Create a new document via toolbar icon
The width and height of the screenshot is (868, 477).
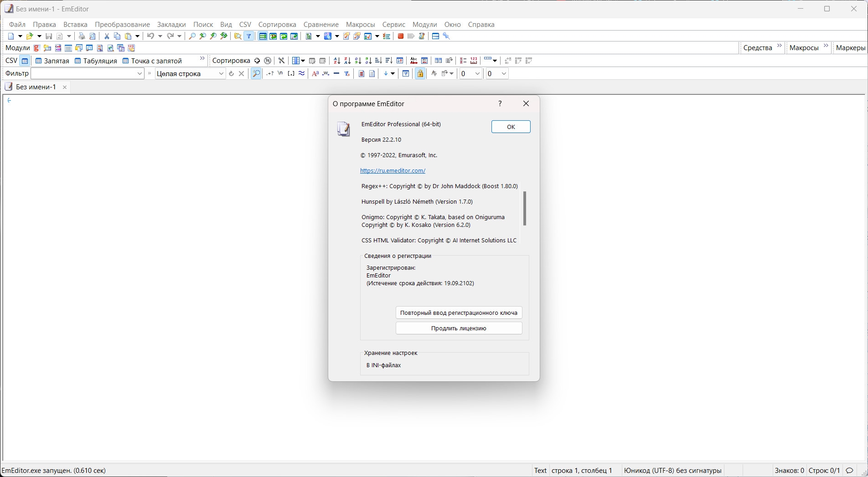tap(11, 36)
